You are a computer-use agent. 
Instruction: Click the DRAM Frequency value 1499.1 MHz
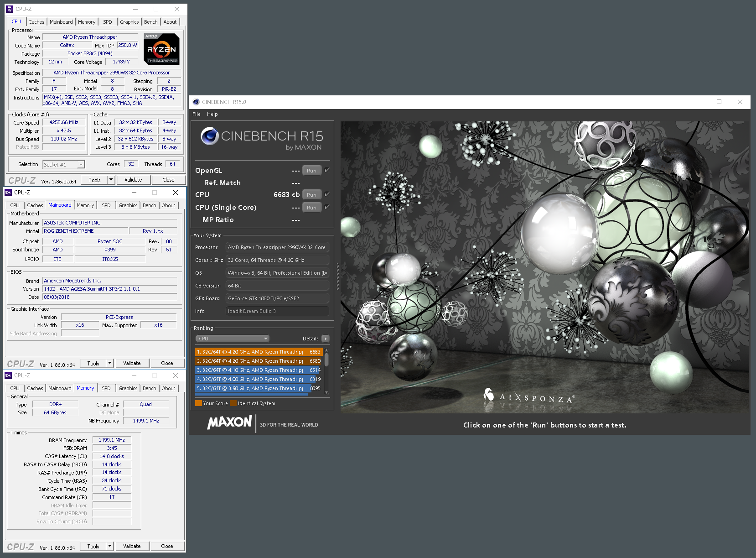tap(112, 440)
